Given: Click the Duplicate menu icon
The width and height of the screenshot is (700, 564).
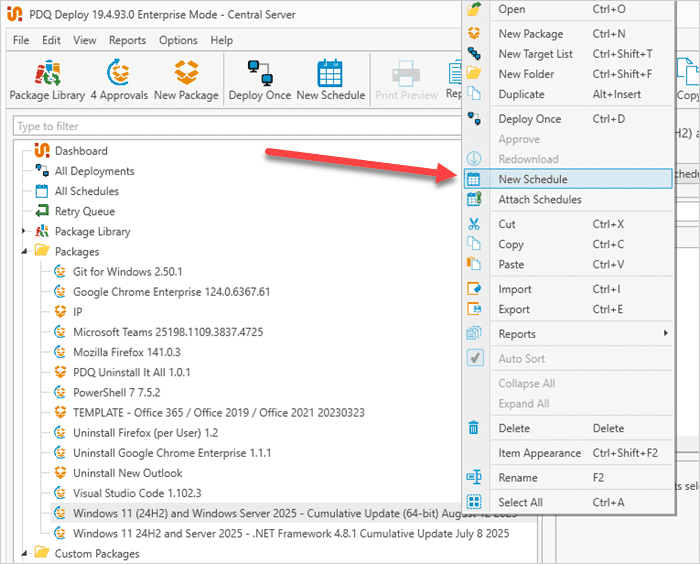Looking at the screenshot, I should [474, 94].
